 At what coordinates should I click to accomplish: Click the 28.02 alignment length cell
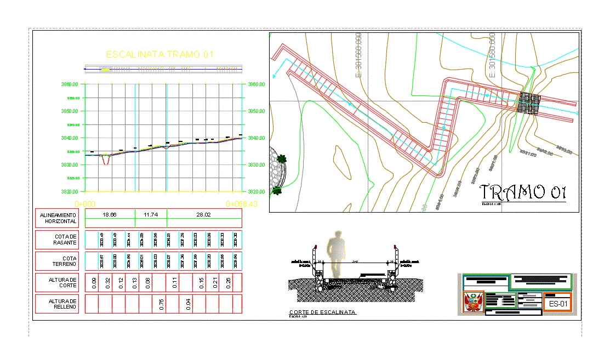click(203, 214)
